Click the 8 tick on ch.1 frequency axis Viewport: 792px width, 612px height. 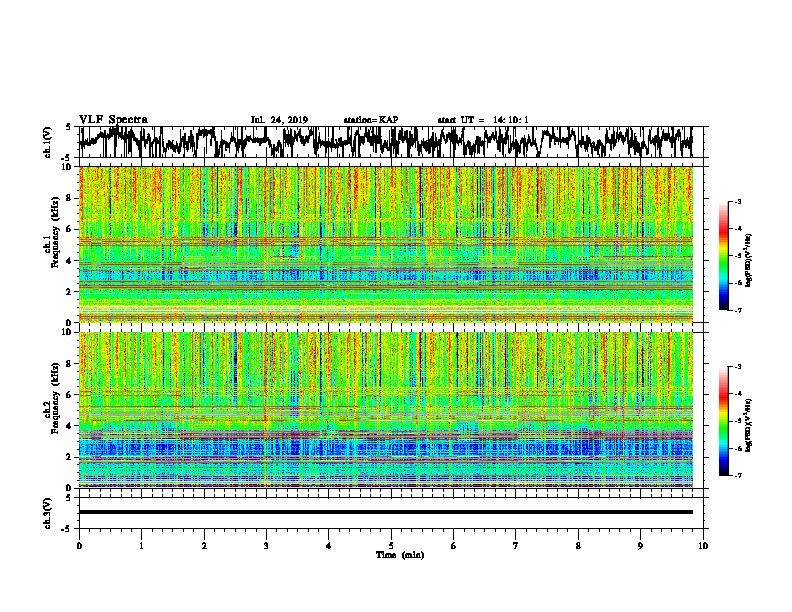pos(69,198)
